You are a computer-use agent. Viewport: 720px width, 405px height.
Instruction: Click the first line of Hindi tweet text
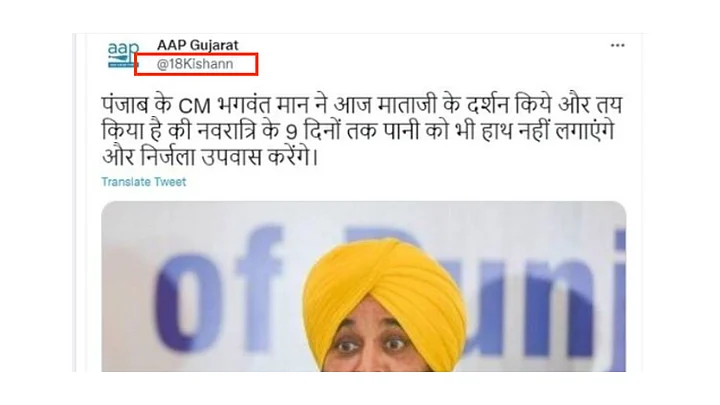(x=362, y=105)
